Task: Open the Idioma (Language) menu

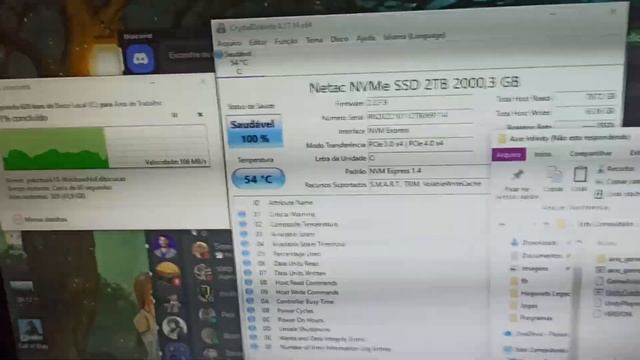Action: coord(414,36)
